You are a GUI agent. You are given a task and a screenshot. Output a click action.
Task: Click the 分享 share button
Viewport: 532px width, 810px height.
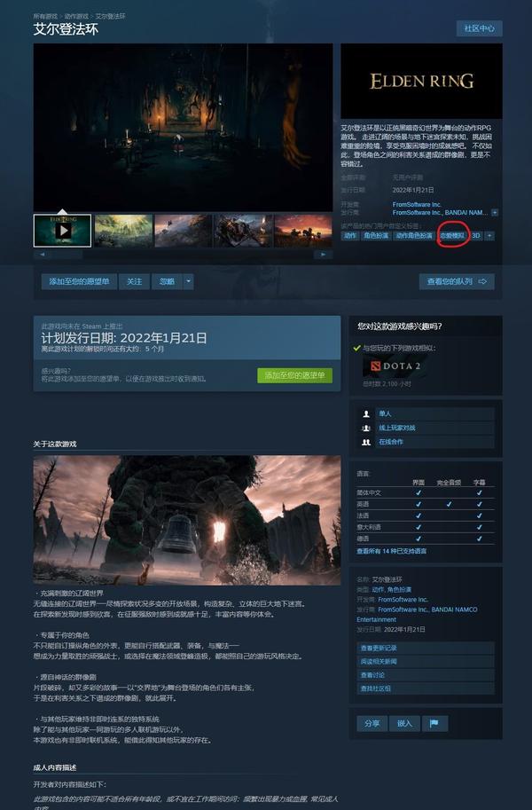pos(372,723)
